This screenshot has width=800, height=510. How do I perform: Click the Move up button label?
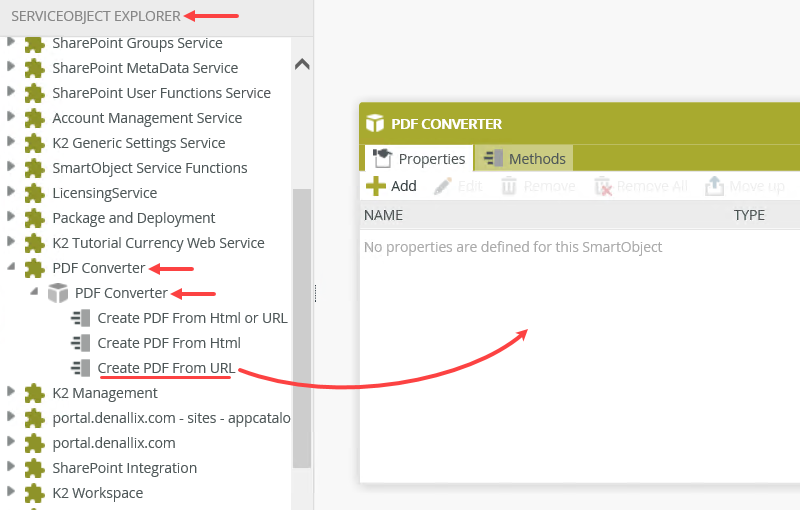coord(757,186)
